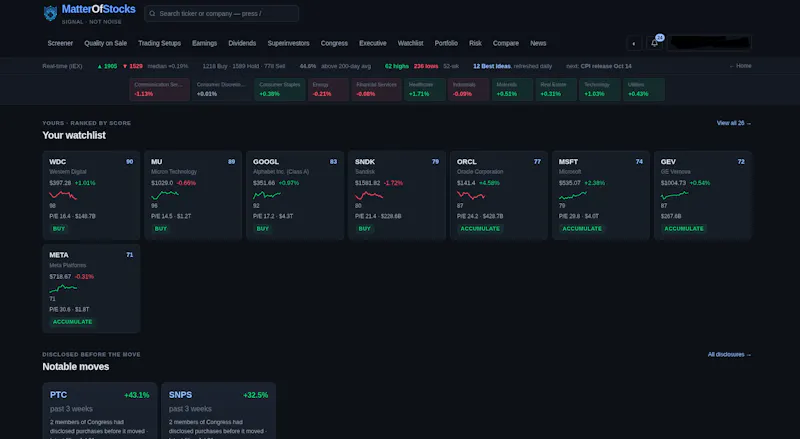
Task: Open the Compare page
Action: pos(506,43)
